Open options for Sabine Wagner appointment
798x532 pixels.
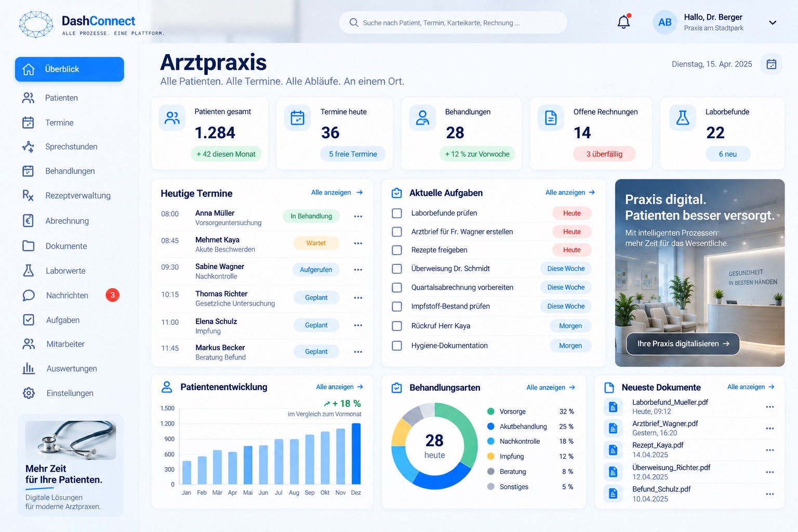point(358,270)
